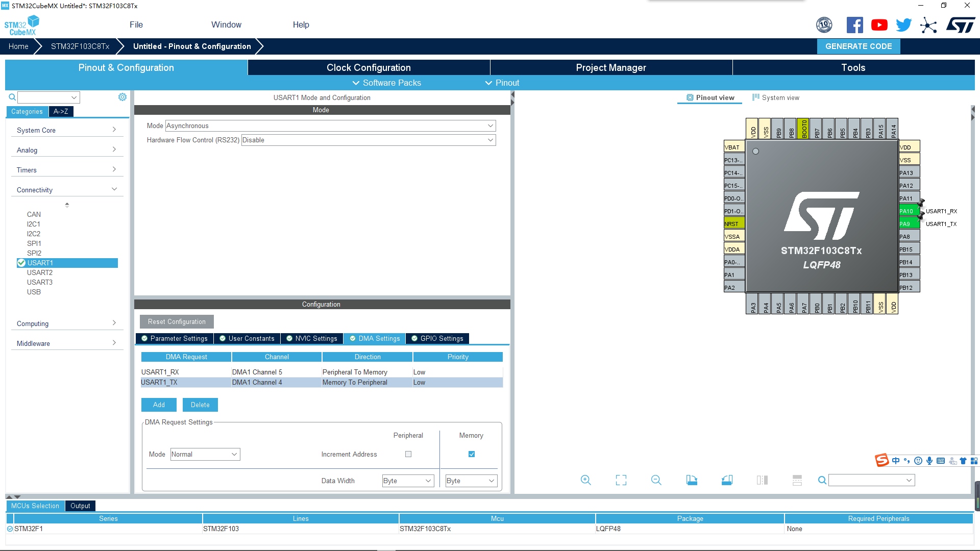The image size is (980, 551).
Task: Open the ST Facebook page icon
Action: pyautogui.click(x=854, y=25)
